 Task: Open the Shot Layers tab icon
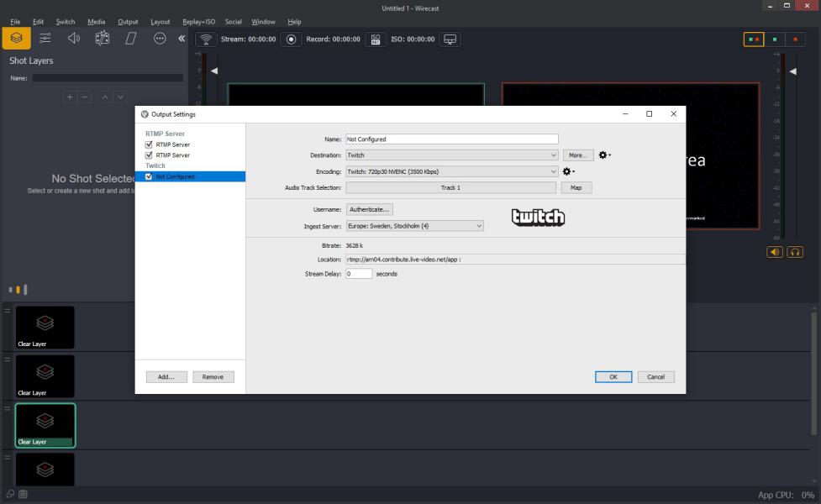(x=16, y=38)
